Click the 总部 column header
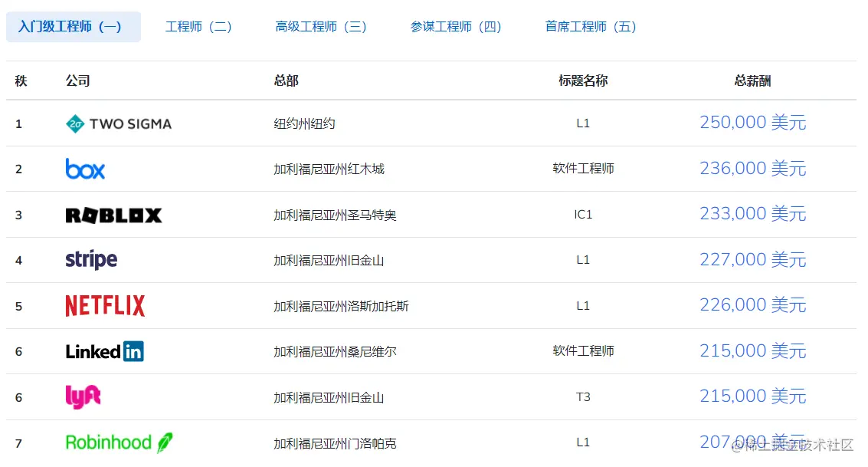 point(287,81)
